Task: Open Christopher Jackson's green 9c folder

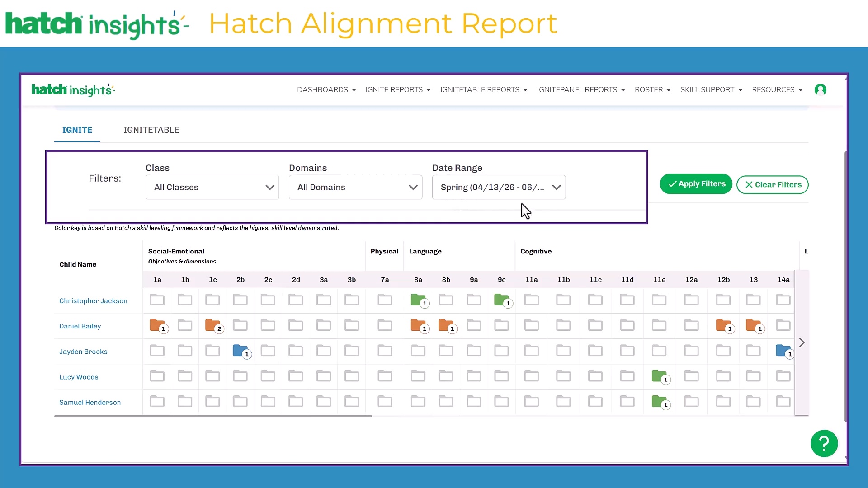Action: pyautogui.click(x=502, y=300)
